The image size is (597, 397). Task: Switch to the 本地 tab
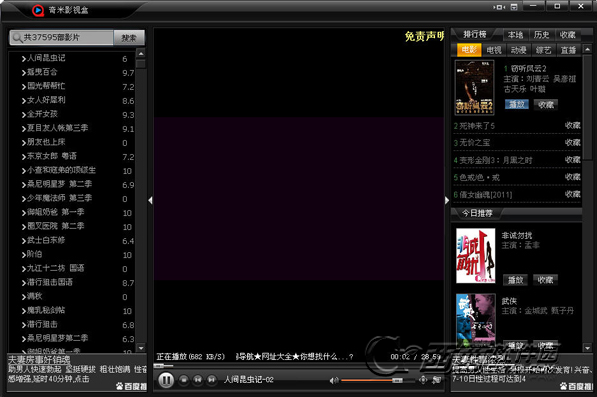[x=516, y=35]
